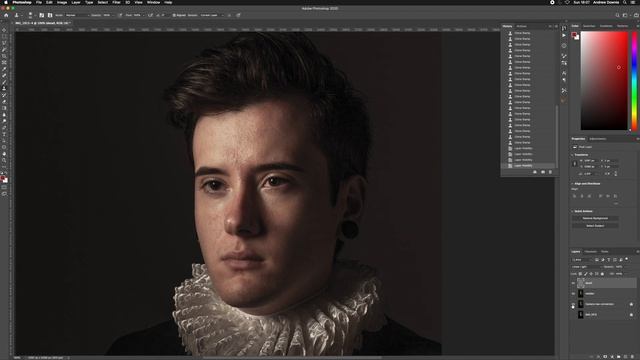Viewport: 640px width, 360px height.
Task: Open the layer blend mode dropdown
Action: tap(587, 267)
